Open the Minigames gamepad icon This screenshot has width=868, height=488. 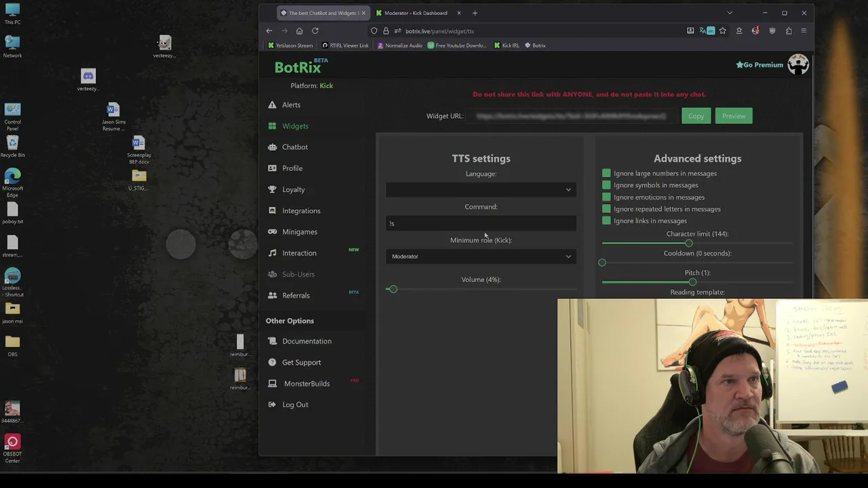(272, 232)
